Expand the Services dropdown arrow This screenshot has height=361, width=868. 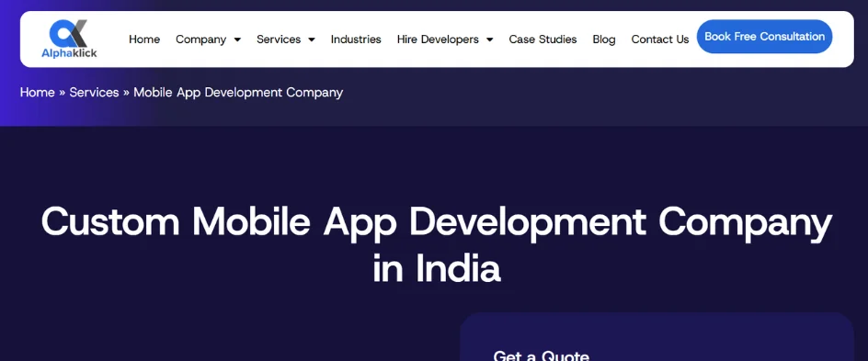tap(312, 39)
